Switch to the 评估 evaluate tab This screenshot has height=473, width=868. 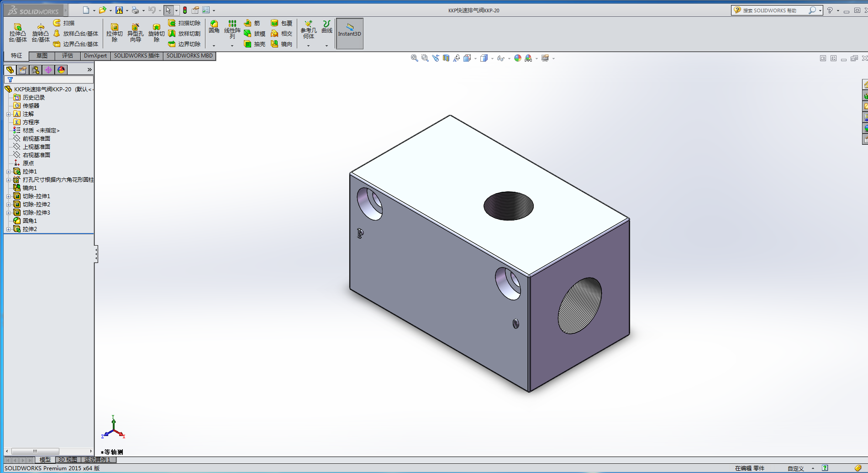(x=68, y=56)
